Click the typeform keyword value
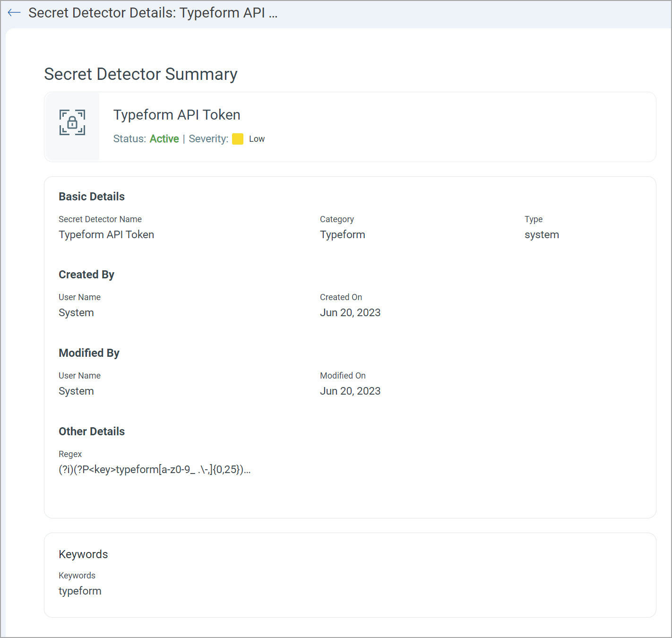Viewport: 672px width, 638px height. click(x=80, y=591)
